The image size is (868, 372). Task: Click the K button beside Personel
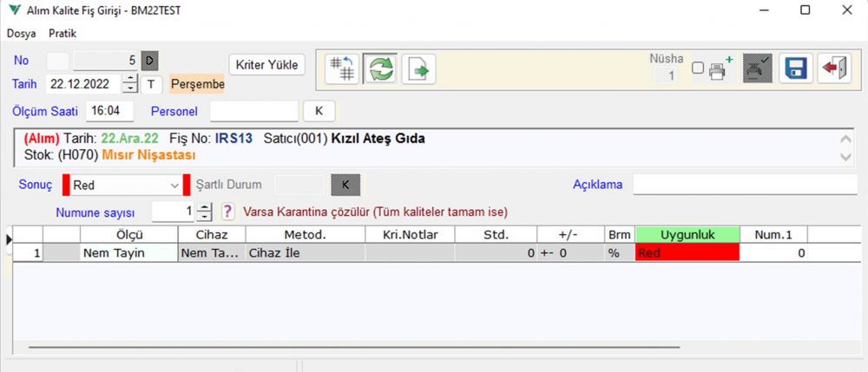[319, 111]
